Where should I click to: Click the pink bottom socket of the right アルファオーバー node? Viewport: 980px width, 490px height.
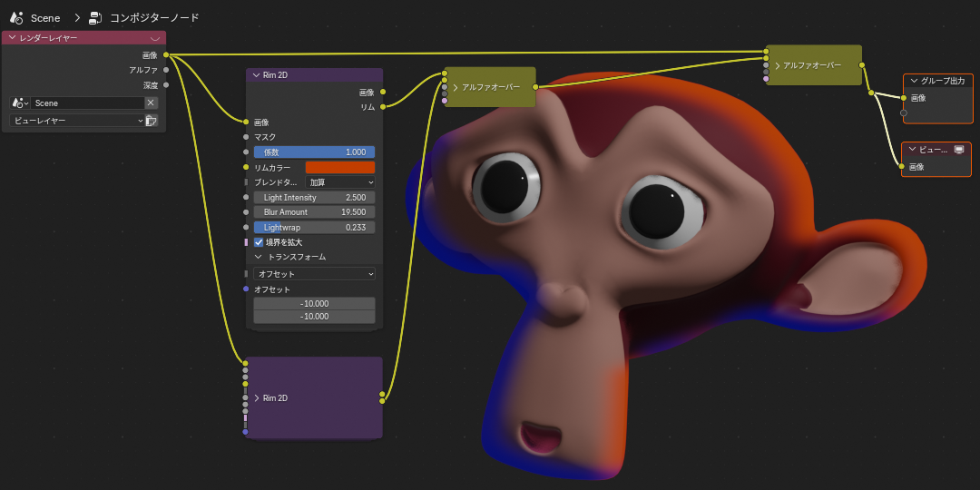point(766,79)
